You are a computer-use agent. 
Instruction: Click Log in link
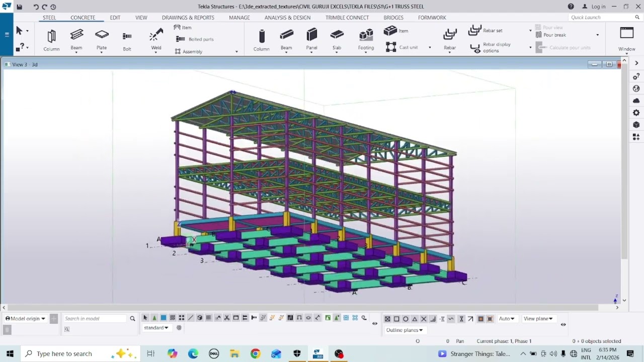pos(594,7)
